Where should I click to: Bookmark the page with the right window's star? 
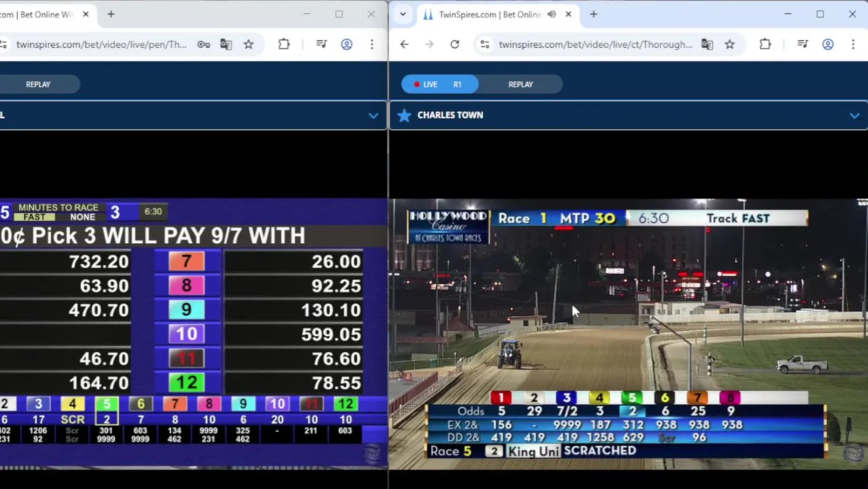tap(729, 44)
